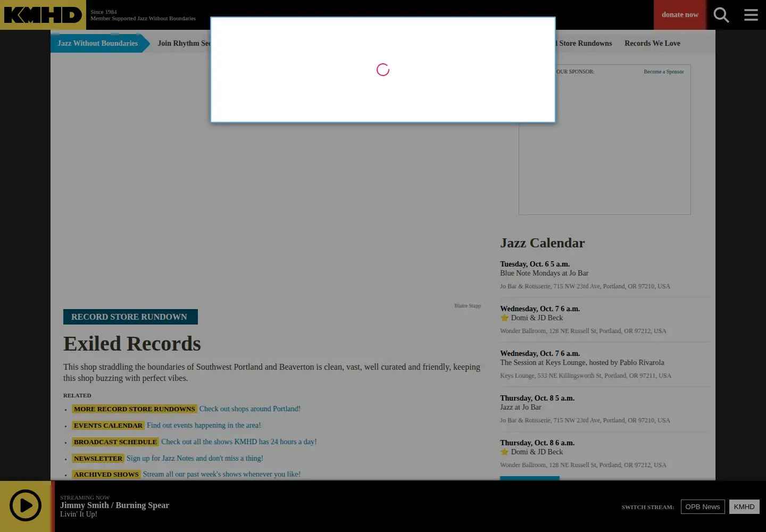This screenshot has height=532, width=766.
Task: Open Archived Shows stream link
Action: pyautogui.click(x=221, y=475)
